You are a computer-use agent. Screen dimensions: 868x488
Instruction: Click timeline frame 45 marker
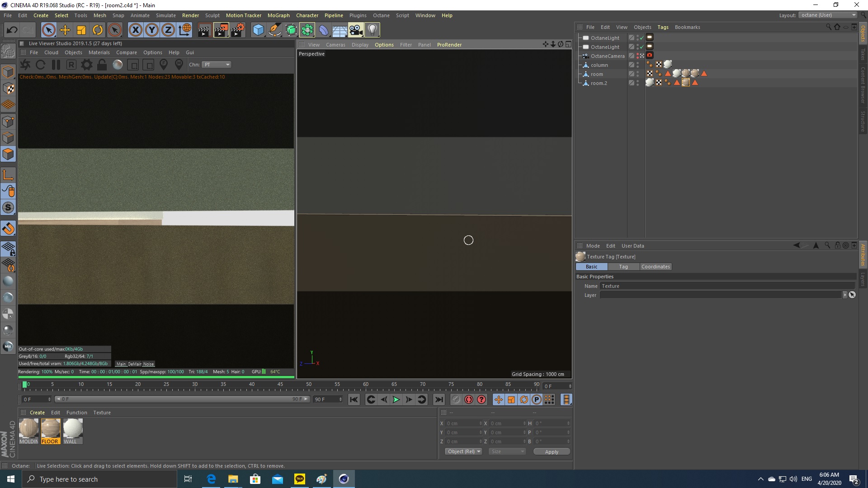pyautogui.click(x=280, y=385)
